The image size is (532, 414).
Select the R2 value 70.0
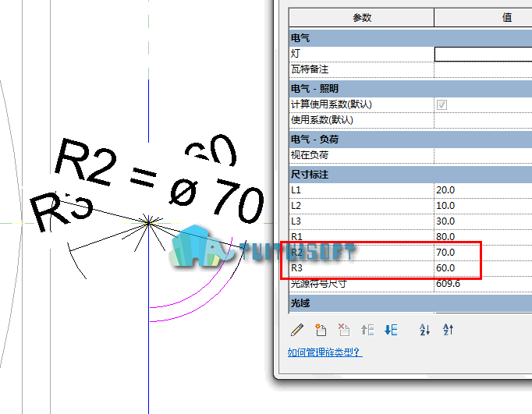pyautogui.click(x=445, y=253)
